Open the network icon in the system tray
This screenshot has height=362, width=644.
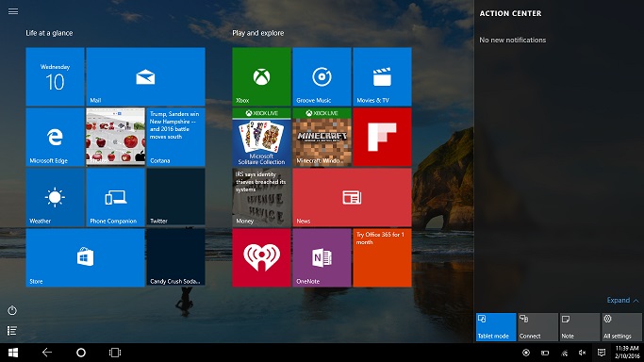(564, 353)
